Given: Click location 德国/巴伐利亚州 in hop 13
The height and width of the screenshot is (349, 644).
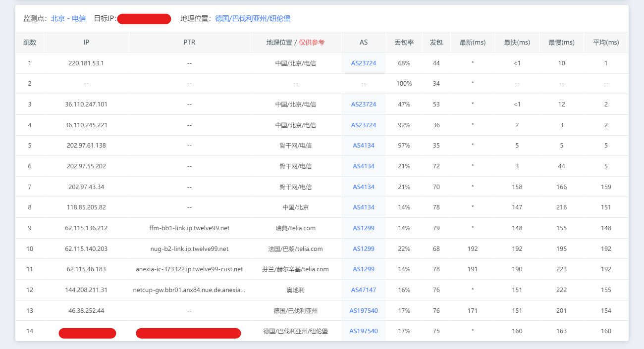Looking at the screenshot, I should [x=295, y=311].
